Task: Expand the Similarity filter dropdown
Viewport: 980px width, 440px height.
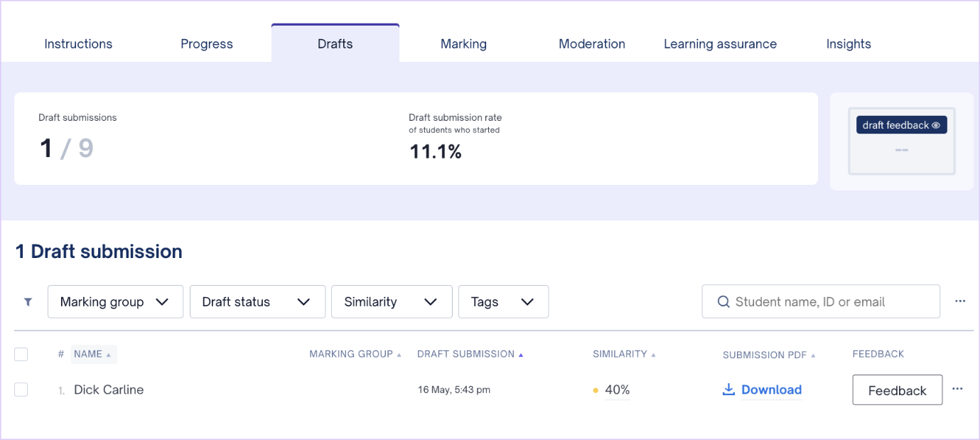Action: tap(391, 301)
